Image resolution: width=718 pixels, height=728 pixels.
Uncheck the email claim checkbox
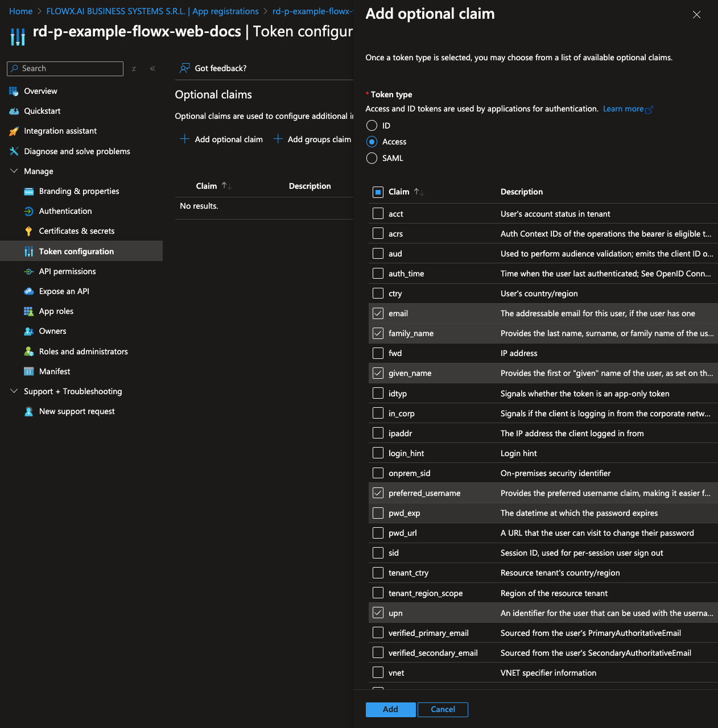point(378,313)
